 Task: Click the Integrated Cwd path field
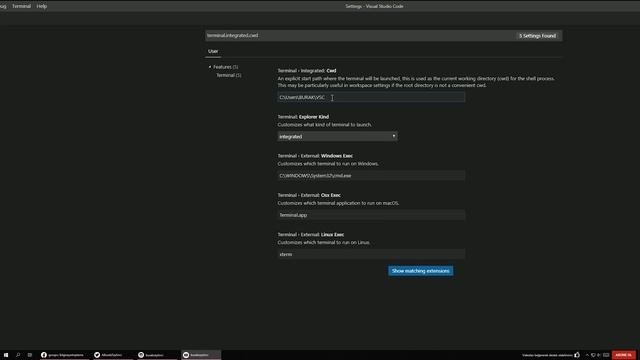coord(371,97)
